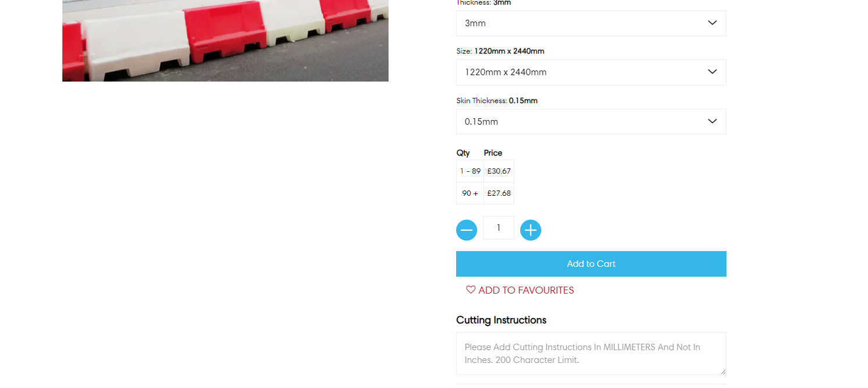The image size is (868, 388).
Task: Open the Size dropdown showing 1220mm x 2440mm
Action: (x=591, y=72)
